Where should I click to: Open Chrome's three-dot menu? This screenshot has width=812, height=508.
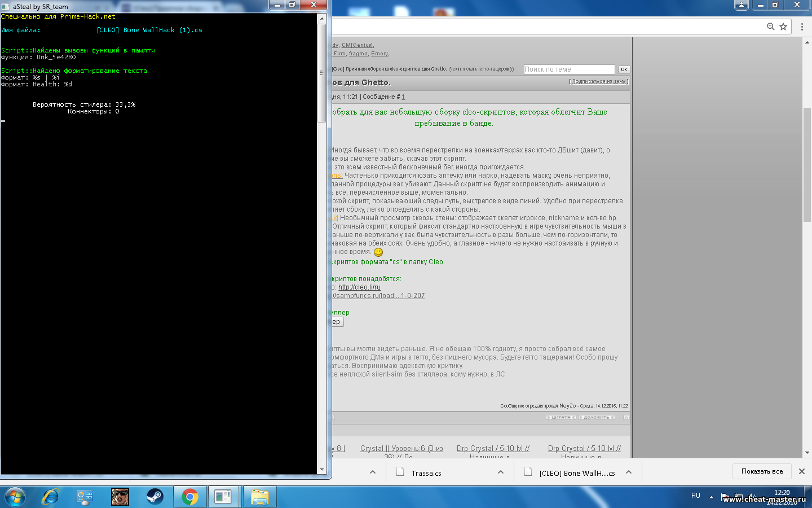tap(802, 27)
